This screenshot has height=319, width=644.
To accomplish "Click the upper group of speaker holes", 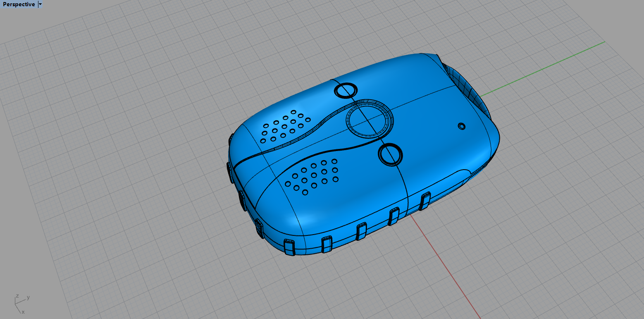I will [285, 126].
